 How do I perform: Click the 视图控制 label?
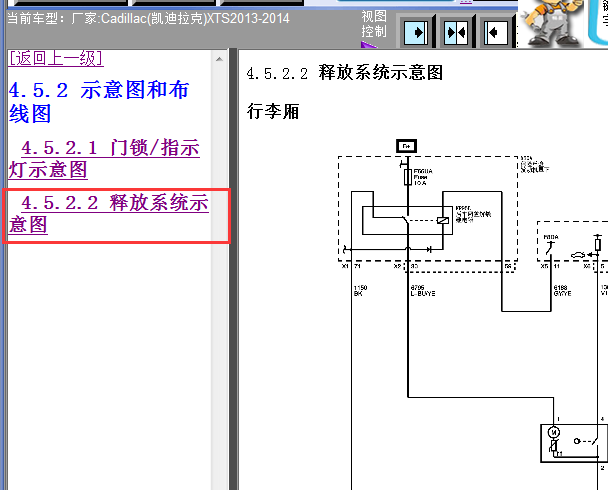point(374,24)
